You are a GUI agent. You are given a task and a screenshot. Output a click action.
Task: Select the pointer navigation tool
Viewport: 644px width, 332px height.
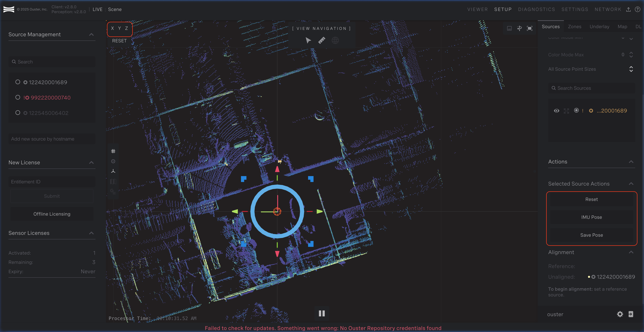pyautogui.click(x=308, y=40)
